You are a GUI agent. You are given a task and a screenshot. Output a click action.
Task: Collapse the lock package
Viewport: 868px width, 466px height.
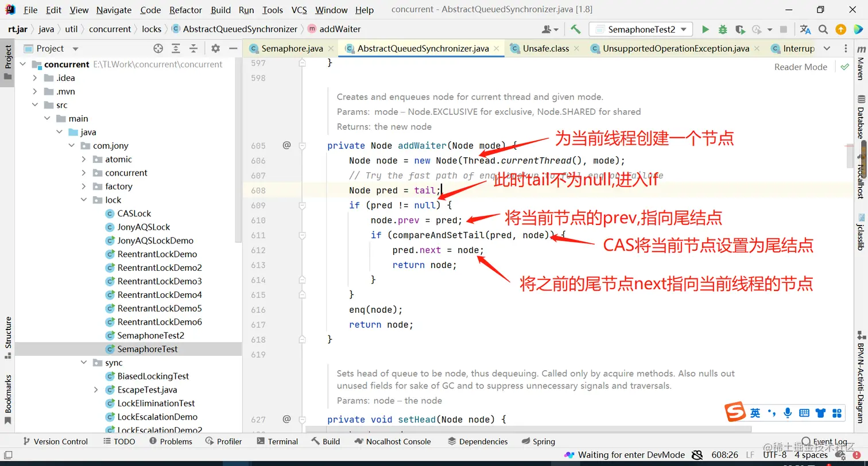pyautogui.click(x=84, y=200)
